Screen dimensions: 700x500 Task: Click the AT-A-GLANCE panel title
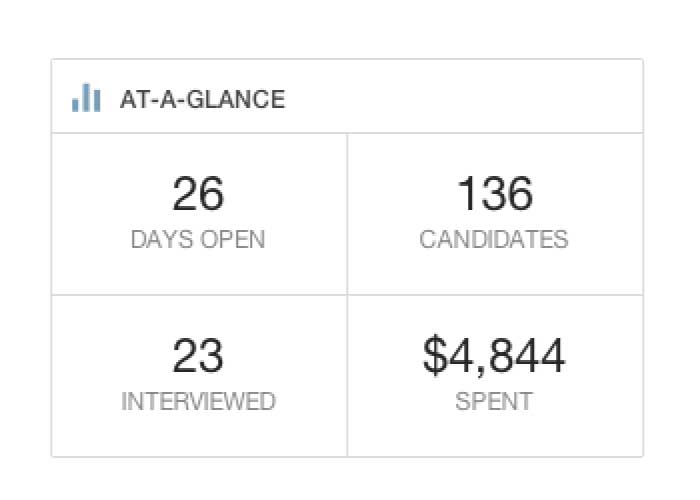(x=203, y=99)
